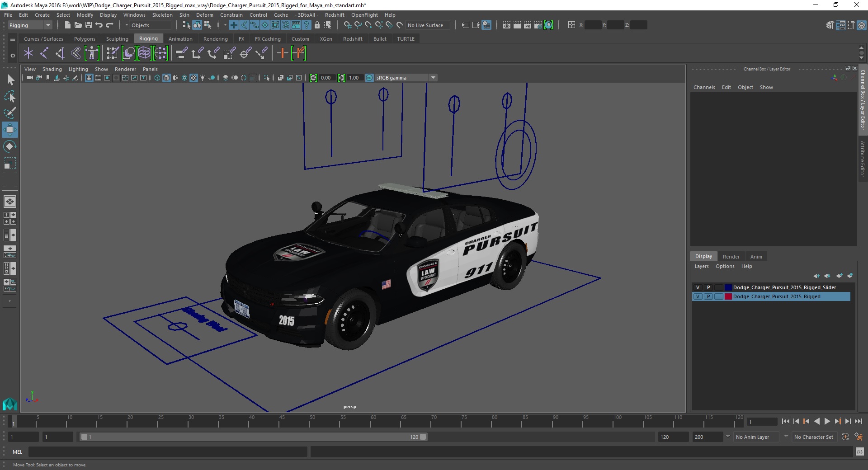Open the viewport Shading menu
Image resolution: width=868 pixels, height=470 pixels.
[52, 69]
